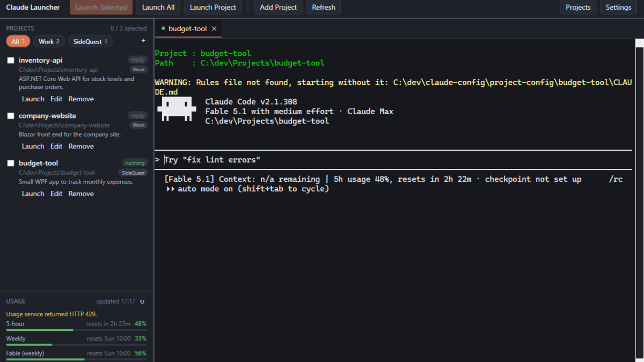Click the terminal prompt input line
The height and width of the screenshot is (362, 644).
point(393,160)
